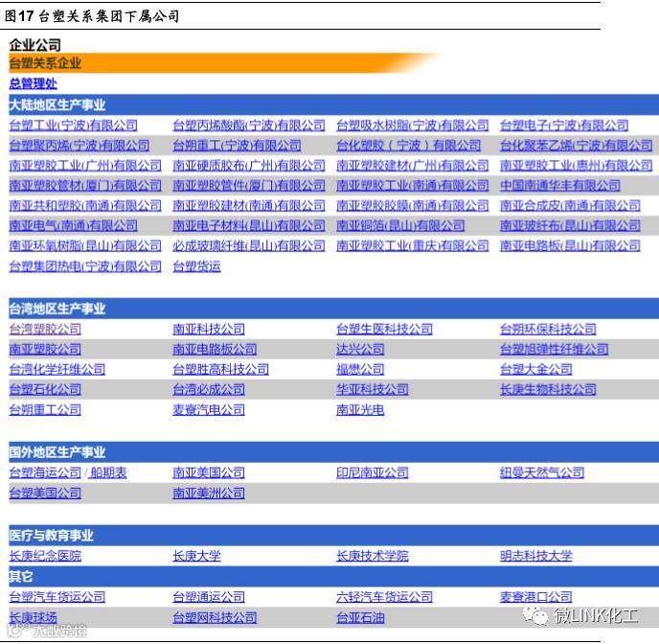Click 华亚科技公司 link

(x=372, y=390)
